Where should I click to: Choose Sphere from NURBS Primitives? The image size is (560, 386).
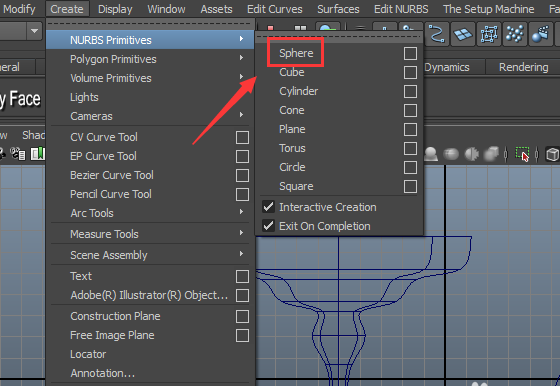coord(296,53)
